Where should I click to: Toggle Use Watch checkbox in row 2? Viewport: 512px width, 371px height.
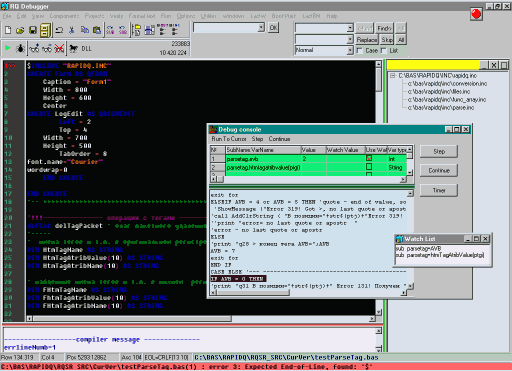(369, 167)
